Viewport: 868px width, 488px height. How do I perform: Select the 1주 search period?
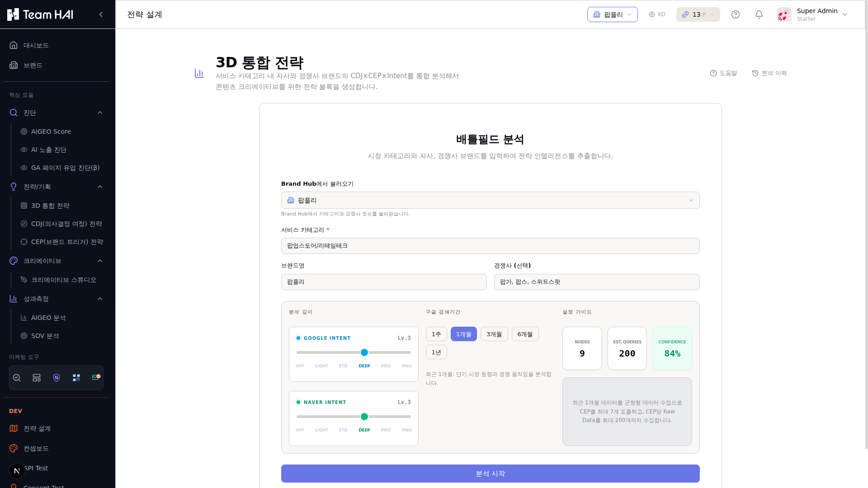436,334
